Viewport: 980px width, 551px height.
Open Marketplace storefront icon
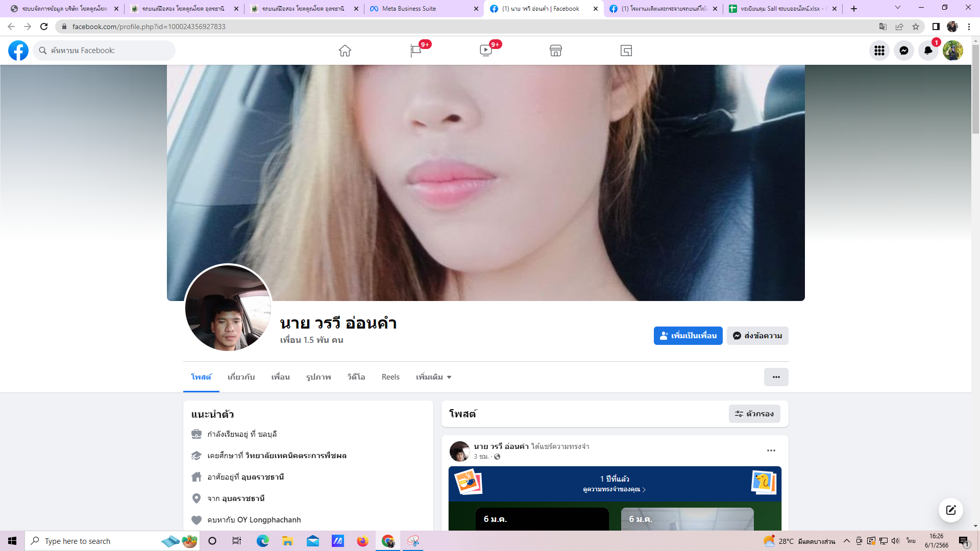556,51
